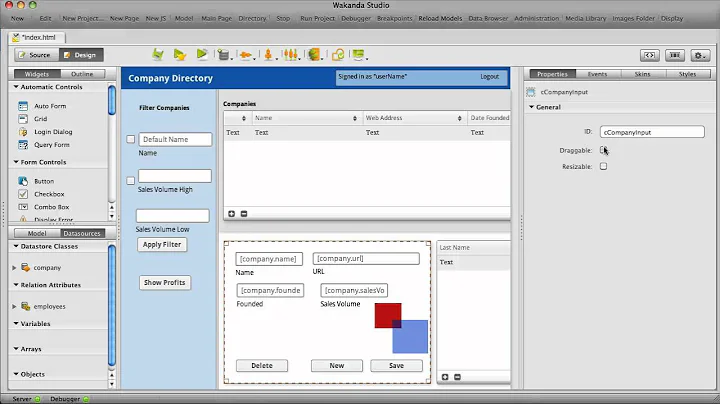Click the green folder with star icon
Screen dimensions: 720x404
point(180,55)
